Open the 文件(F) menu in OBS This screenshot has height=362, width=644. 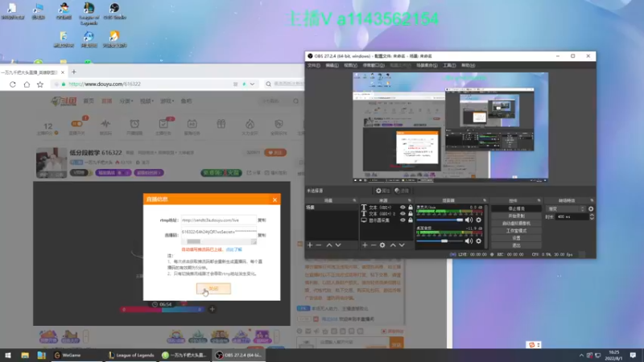(313, 65)
